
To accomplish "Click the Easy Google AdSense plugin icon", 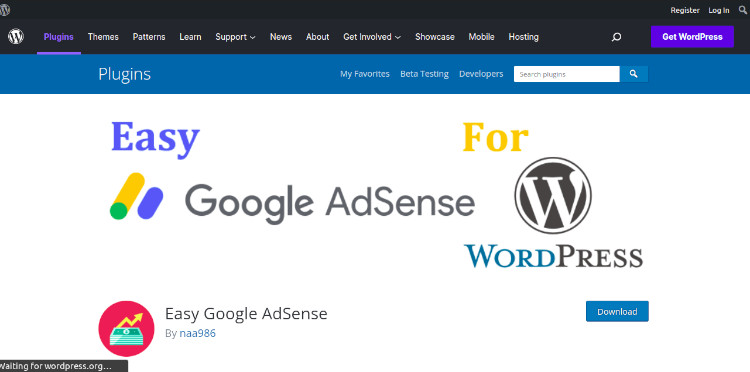I will (x=126, y=328).
